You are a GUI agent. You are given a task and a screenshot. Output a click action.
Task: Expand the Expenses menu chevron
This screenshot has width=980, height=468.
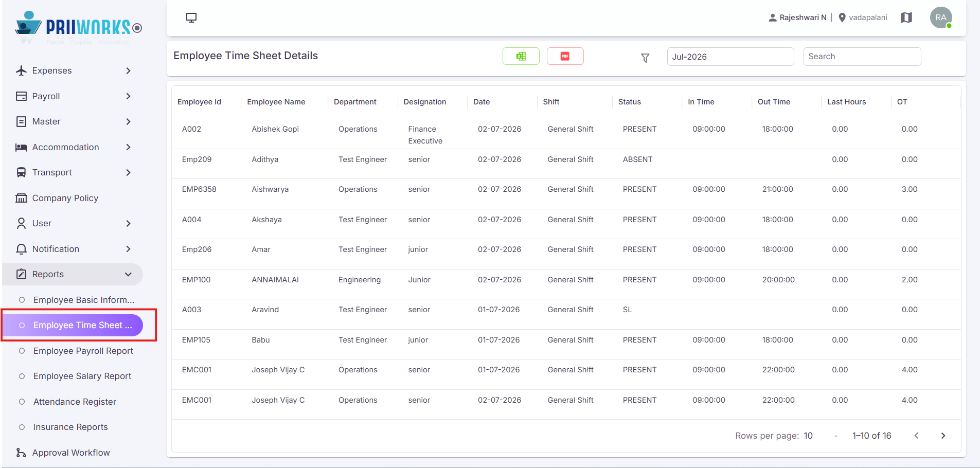tap(128, 70)
